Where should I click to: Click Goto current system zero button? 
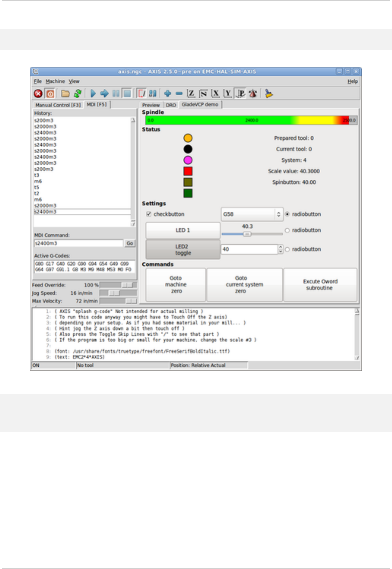[x=244, y=284]
